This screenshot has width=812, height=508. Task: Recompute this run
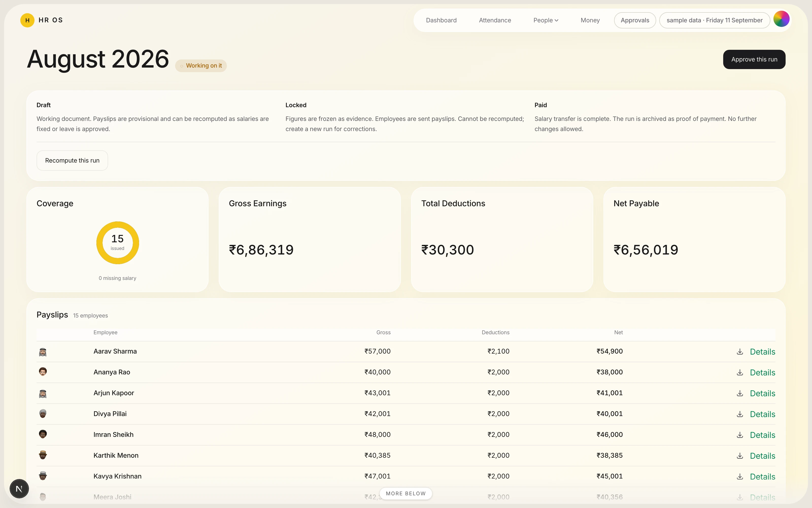72,161
